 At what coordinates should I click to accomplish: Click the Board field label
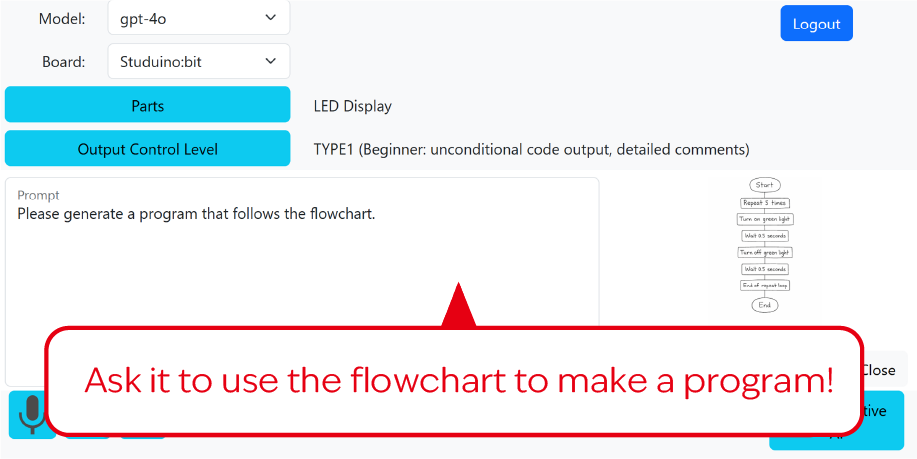click(64, 62)
